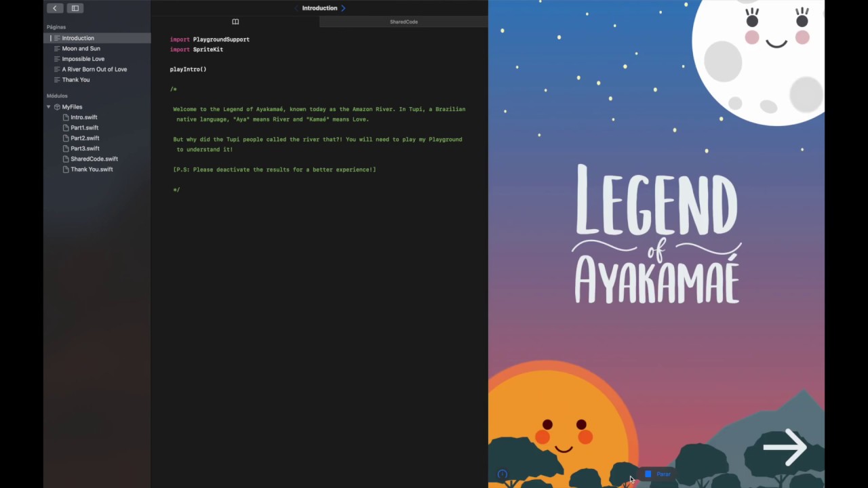Open A River Born Out of Love page
Viewport: 868px width, 488px height.
pos(98,69)
